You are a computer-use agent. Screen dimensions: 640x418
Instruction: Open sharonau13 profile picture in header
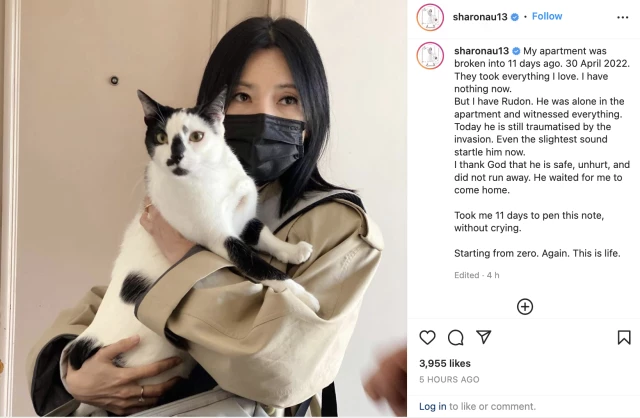pyautogui.click(x=430, y=17)
